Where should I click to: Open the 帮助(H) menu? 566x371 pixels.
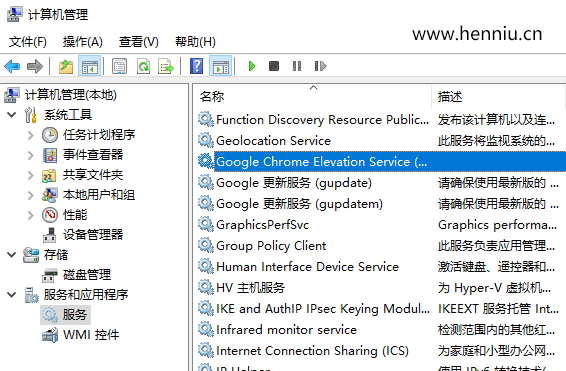pyautogui.click(x=195, y=42)
